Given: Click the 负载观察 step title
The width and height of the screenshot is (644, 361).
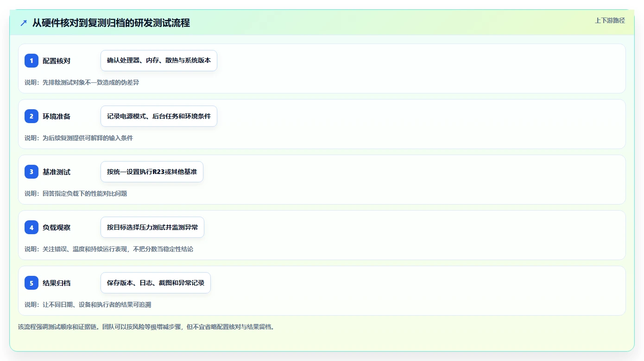Looking at the screenshot, I should point(57,227).
